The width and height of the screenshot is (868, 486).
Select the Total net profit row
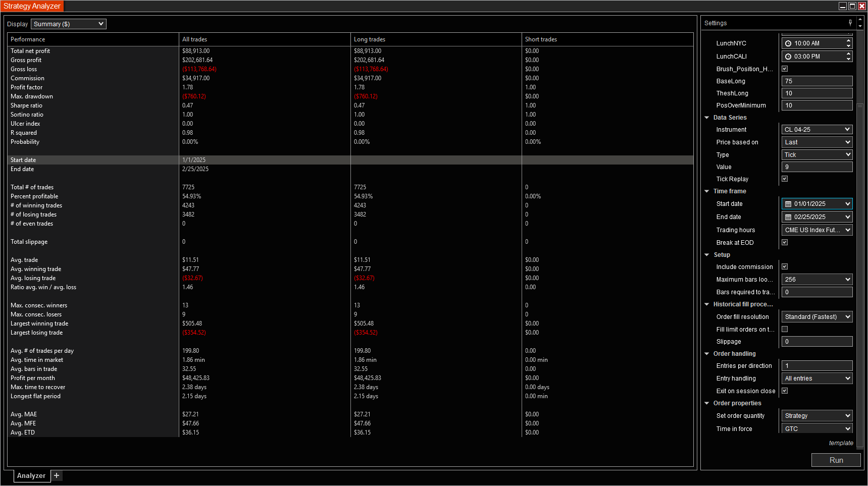(x=350, y=51)
